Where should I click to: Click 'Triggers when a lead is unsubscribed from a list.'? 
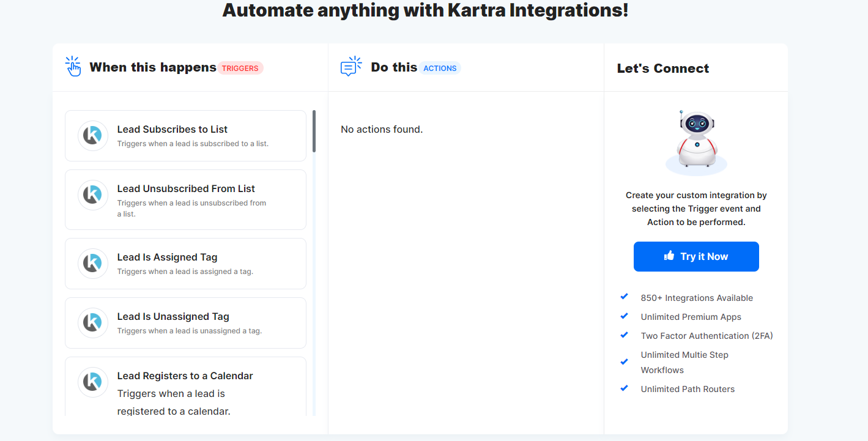tap(191, 209)
